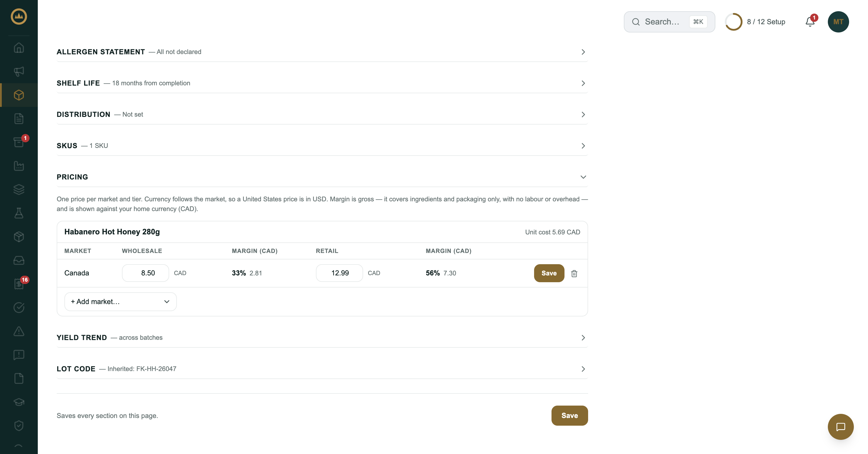868x454 pixels.
Task: Open the archive box icon with badge 1
Action: pyautogui.click(x=19, y=142)
